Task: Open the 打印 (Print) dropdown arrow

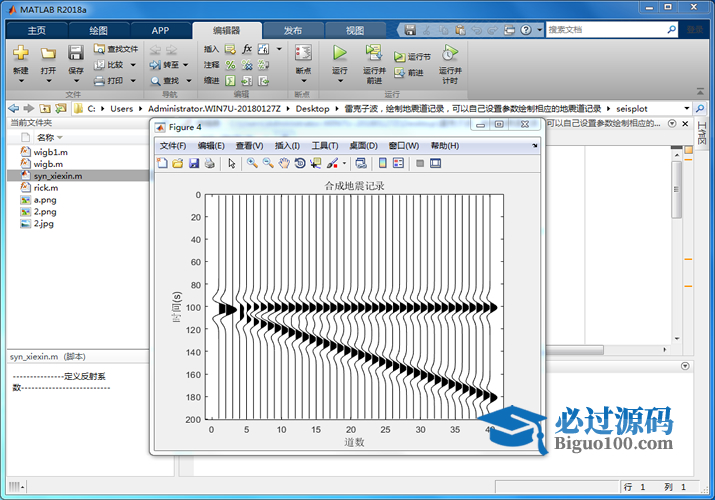Action: pos(132,81)
